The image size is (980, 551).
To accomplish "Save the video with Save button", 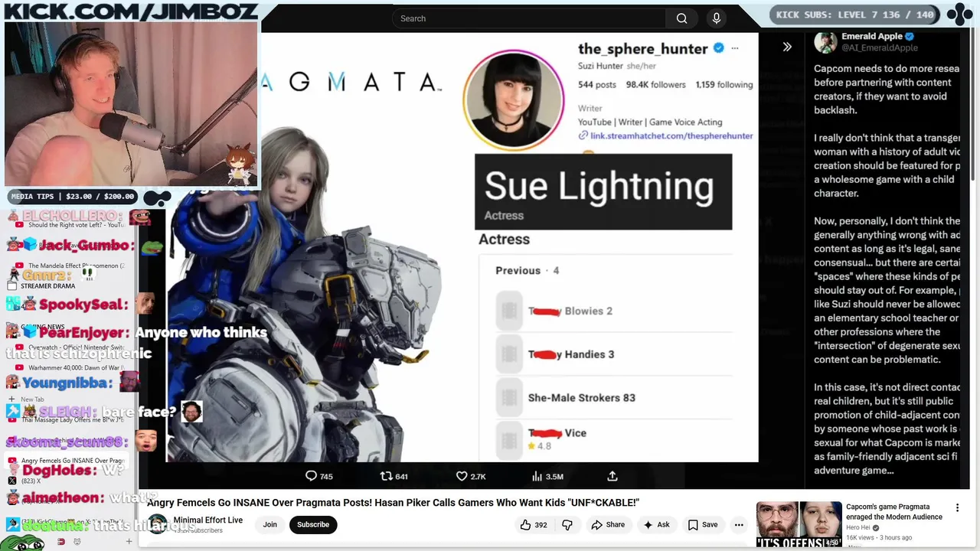I will click(703, 524).
